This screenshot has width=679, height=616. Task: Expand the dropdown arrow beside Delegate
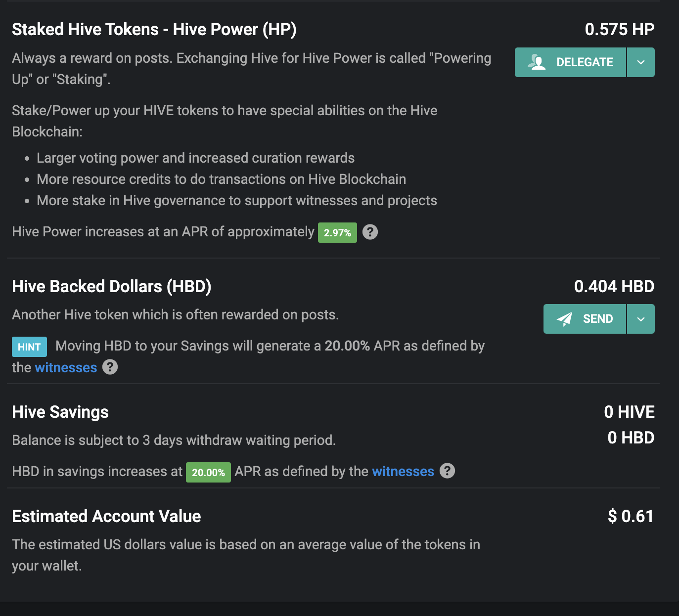pyautogui.click(x=641, y=62)
